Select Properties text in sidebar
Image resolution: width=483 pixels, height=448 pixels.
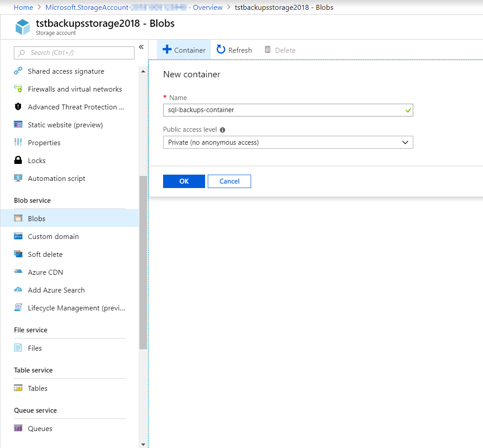coord(44,143)
